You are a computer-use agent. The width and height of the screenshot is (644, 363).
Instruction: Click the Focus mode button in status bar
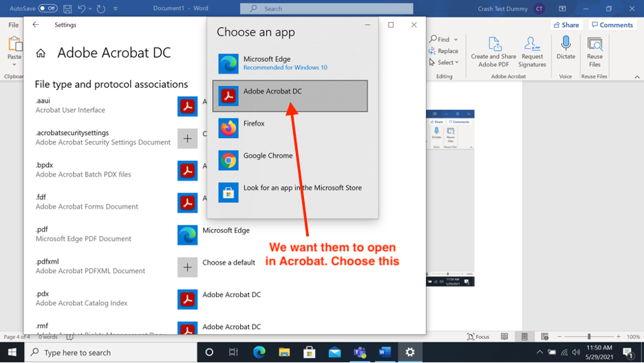point(478,337)
